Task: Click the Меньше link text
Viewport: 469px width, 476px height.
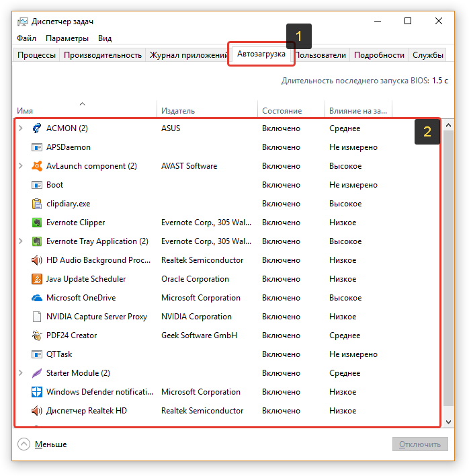Action: tap(50, 444)
